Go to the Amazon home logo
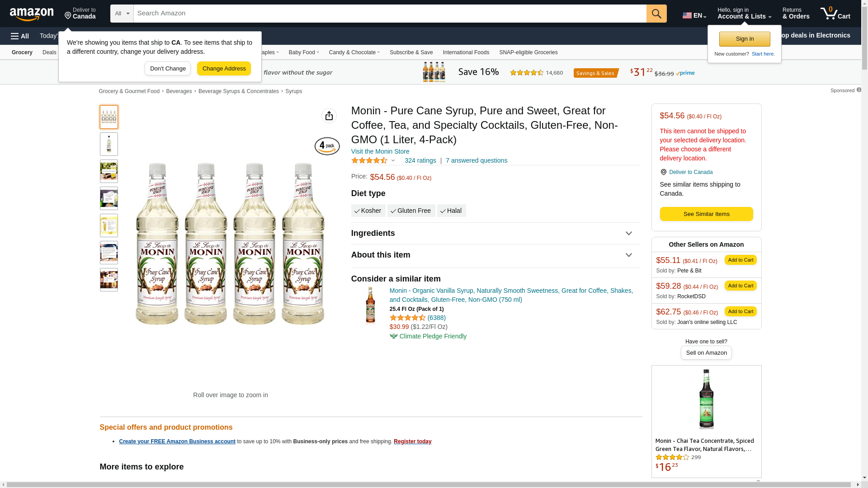The width and height of the screenshot is (868, 488). tap(32, 14)
